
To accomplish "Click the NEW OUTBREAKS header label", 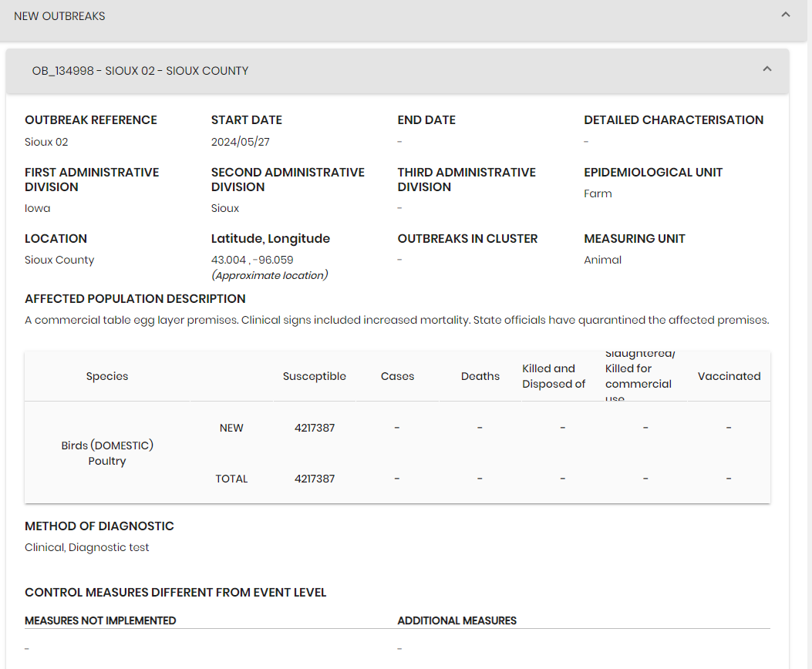I will click(x=59, y=16).
